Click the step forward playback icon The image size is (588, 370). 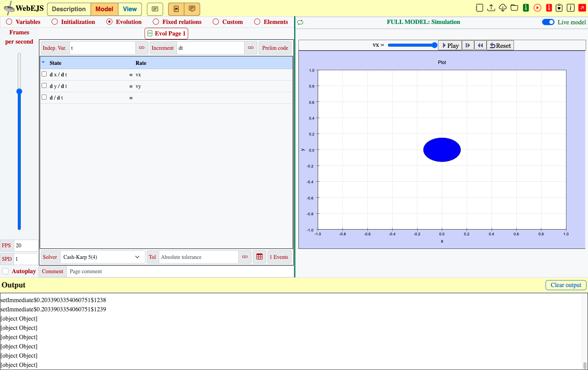click(468, 46)
